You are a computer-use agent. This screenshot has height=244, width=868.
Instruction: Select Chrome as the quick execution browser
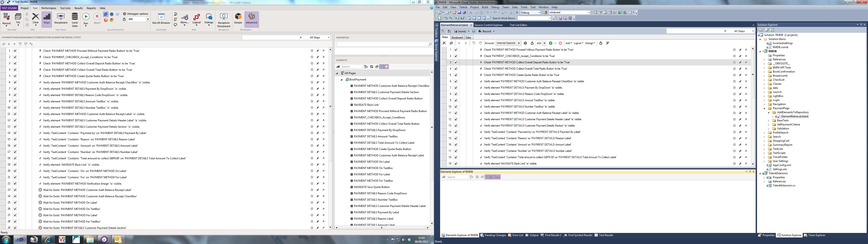pyautogui.click(x=111, y=20)
